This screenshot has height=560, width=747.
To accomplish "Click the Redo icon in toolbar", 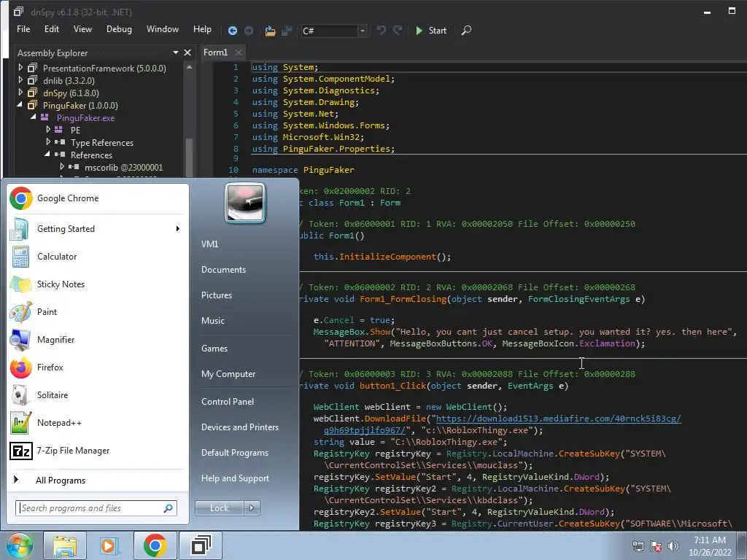I will click(398, 30).
